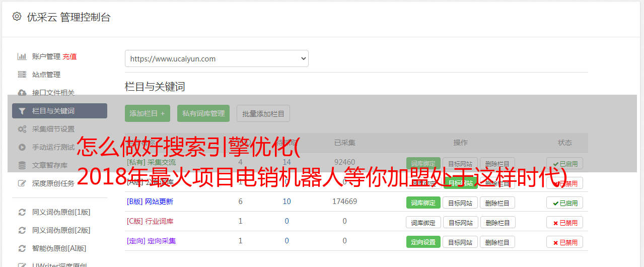Viewport: 644px width, 267px height.
Task: Click the gear icon beside 优采云 管理控制台
Action: coord(17,17)
